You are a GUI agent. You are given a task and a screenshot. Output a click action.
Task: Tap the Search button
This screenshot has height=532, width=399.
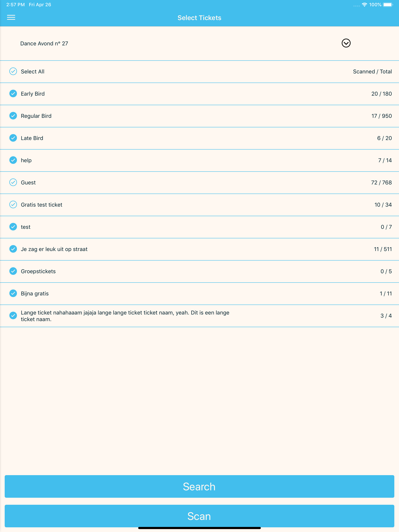(199, 487)
